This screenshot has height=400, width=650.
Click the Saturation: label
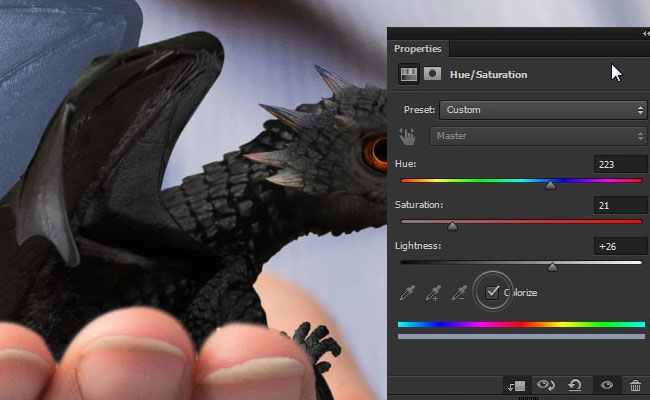tap(419, 205)
